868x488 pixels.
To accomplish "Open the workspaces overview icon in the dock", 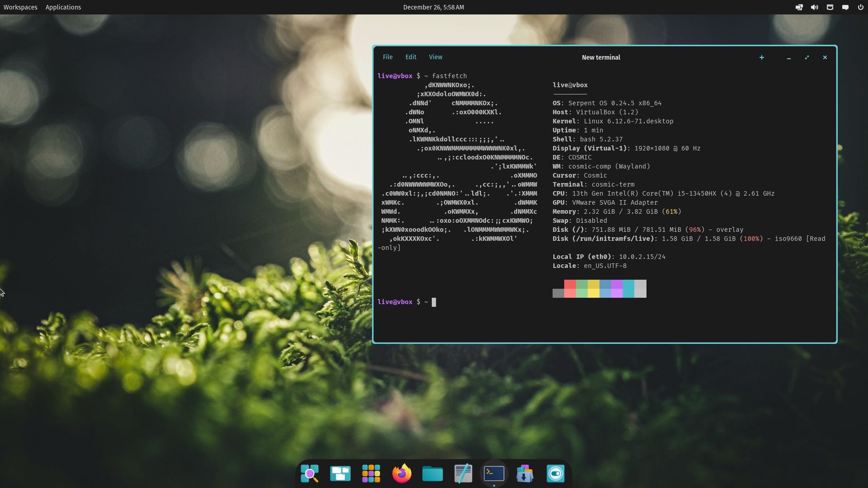I will [340, 474].
